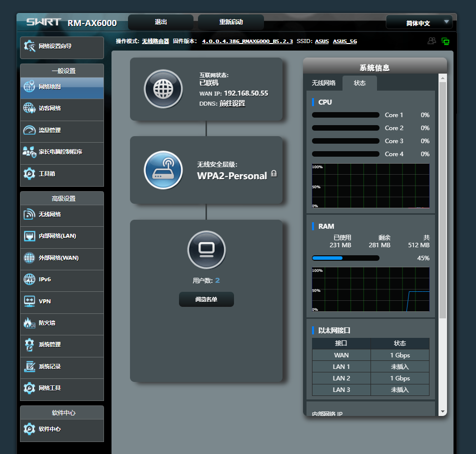Click the firmware version link
The width and height of the screenshot is (476, 454).
pyautogui.click(x=247, y=41)
